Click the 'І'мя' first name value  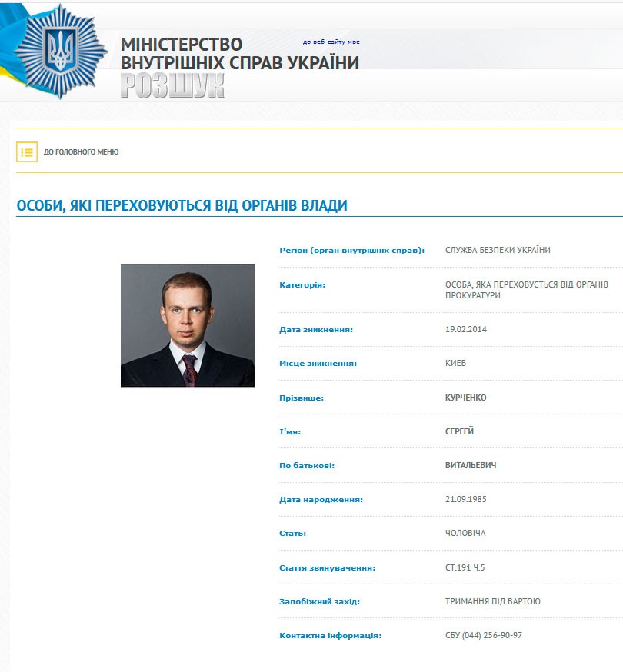(x=459, y=431)
